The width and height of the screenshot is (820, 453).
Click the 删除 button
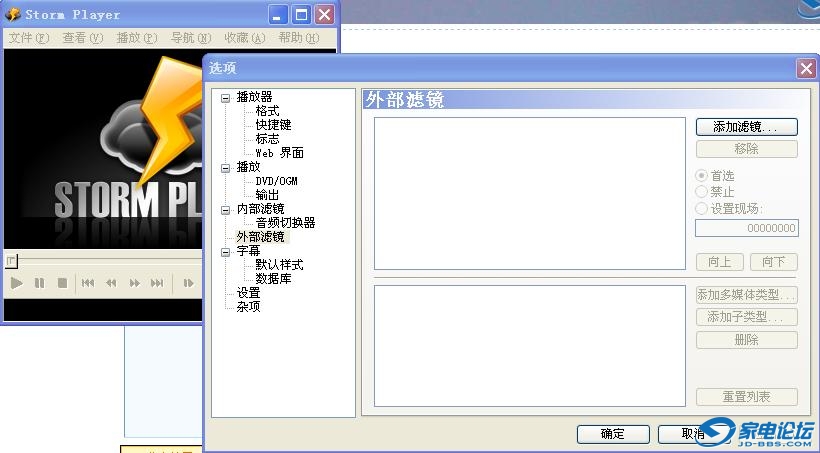(747, 340)
